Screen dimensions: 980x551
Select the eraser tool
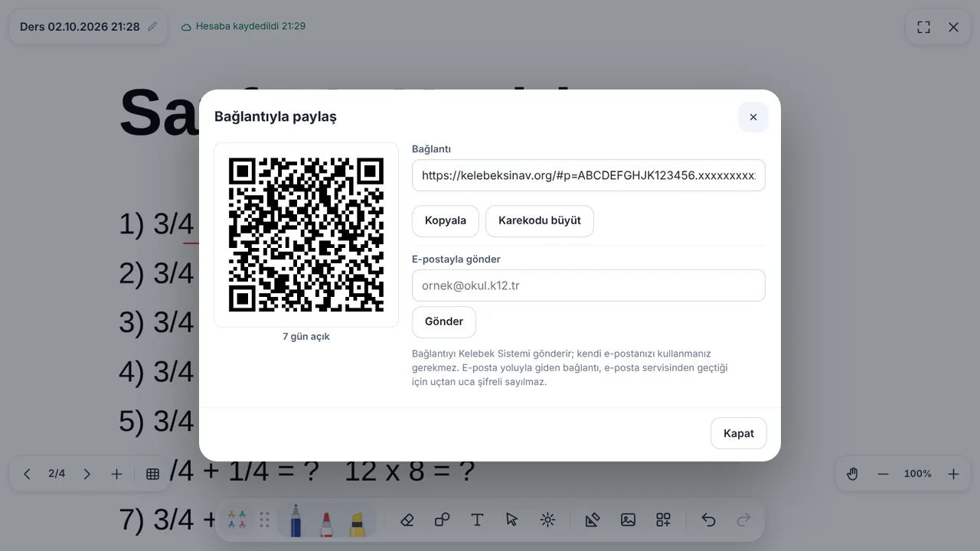pyautogui.click(x=407, y=520)
